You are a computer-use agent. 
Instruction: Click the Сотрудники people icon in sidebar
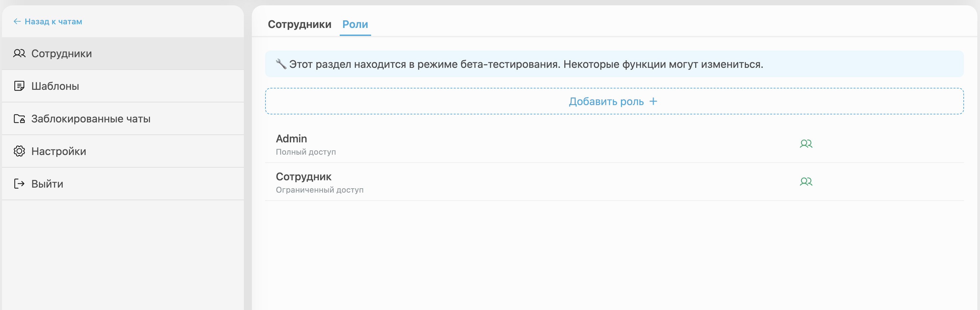[x=19, y=54]
